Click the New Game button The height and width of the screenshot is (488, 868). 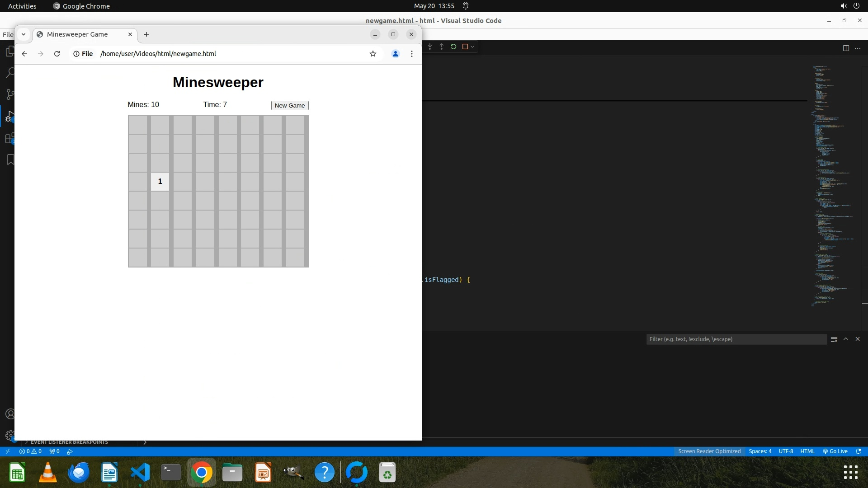(x=290, y=105)
